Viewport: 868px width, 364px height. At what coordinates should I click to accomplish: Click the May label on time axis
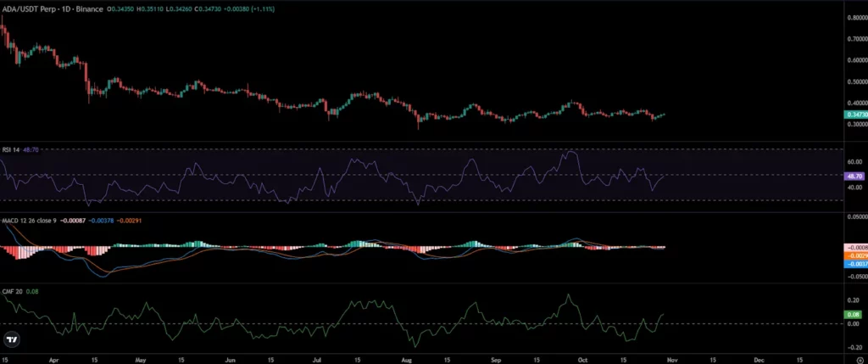pyautogui.click(x=141, y=359)
